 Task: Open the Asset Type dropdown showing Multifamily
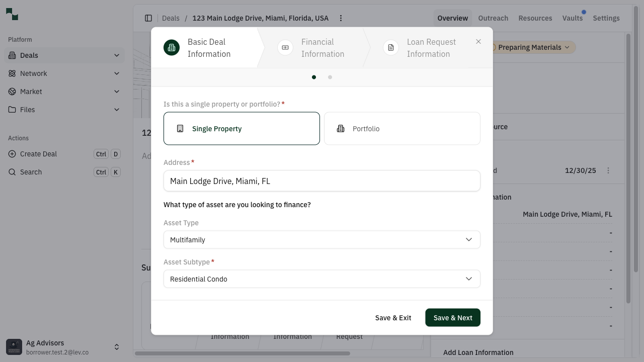click(322, 240)
